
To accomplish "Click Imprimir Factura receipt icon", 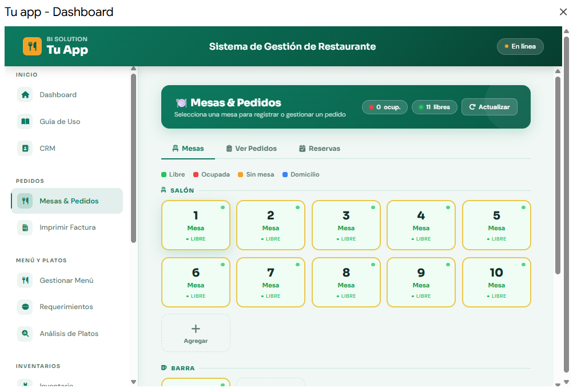I will click(25, 227).
